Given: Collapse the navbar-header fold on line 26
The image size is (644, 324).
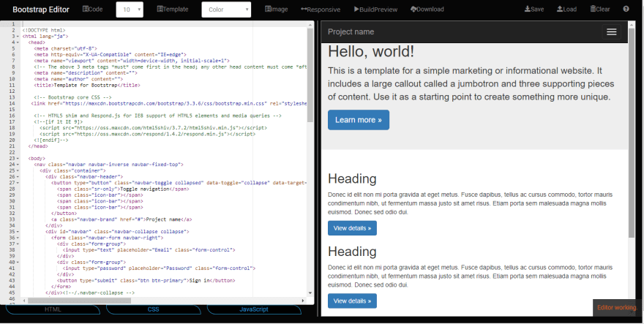Looking at the screenshot, I should point(18,176).
